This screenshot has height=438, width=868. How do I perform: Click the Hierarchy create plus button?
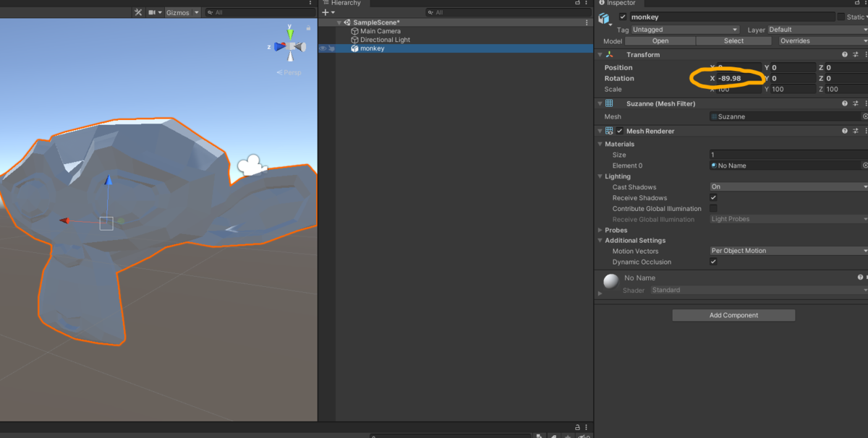click(x=325, y=12)
